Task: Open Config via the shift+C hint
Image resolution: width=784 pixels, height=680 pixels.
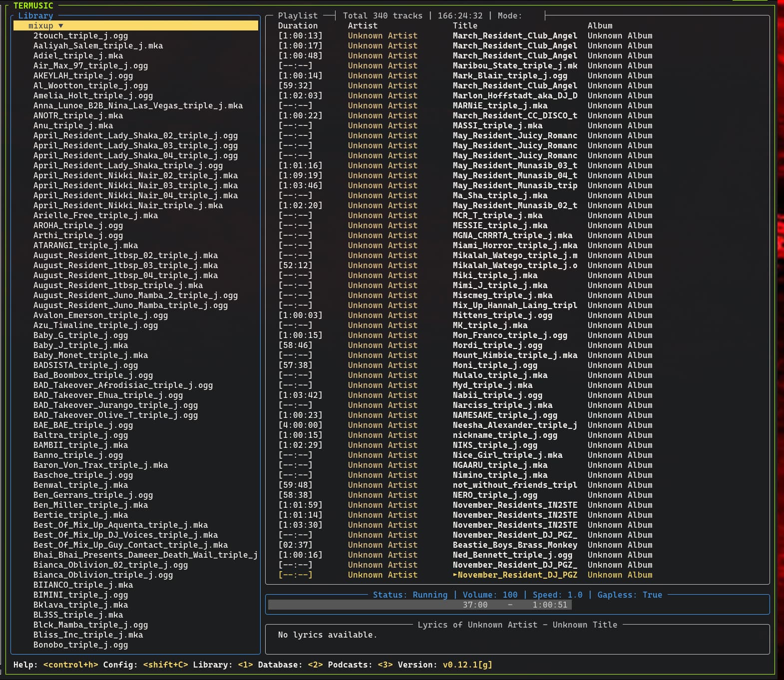Action: [165, 665]
